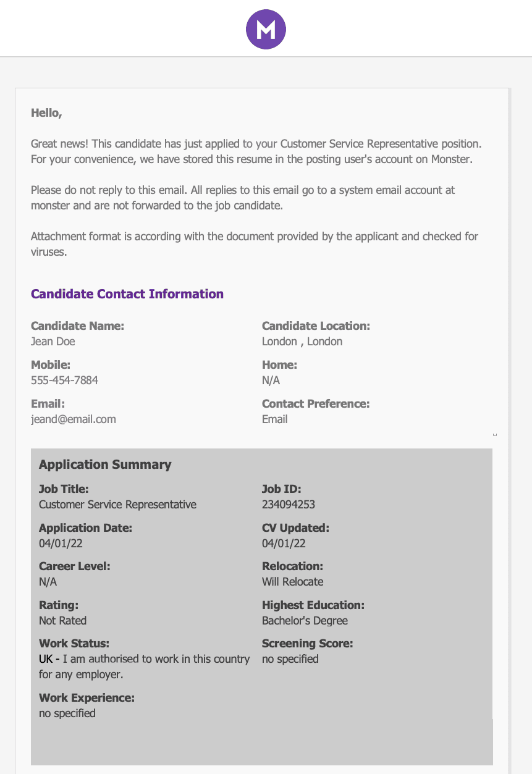The width and height of the screenshot is (532, 774).
Task: Click the Job ID 234094253
Action: click(x=289, y=505)
